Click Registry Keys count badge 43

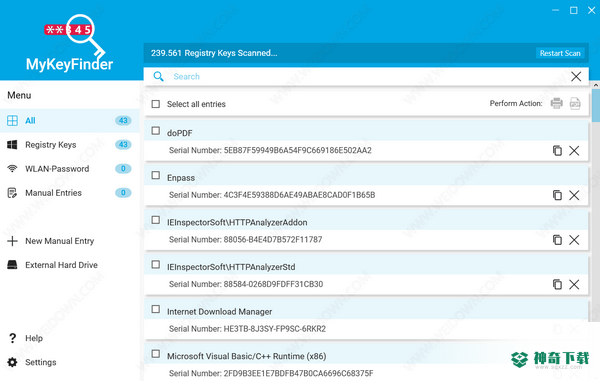pyautogui.click(x=123, y=145)
